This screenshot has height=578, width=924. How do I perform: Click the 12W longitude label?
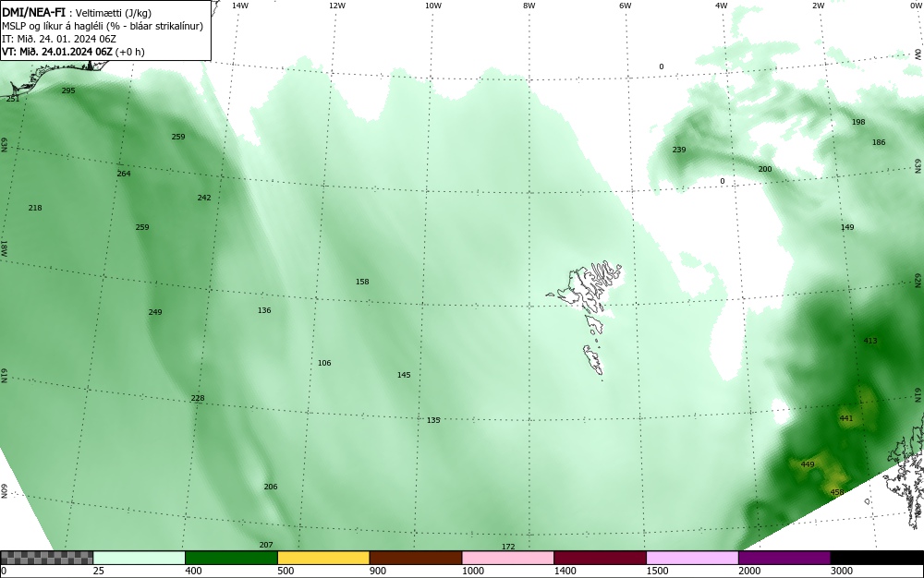point(336,6)
